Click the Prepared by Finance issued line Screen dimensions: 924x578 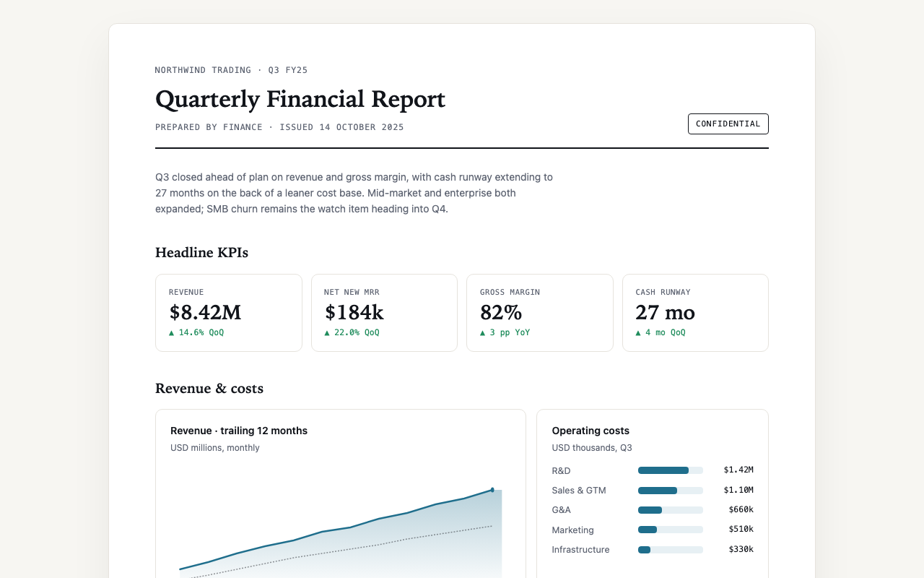click(x=279, y=127)
